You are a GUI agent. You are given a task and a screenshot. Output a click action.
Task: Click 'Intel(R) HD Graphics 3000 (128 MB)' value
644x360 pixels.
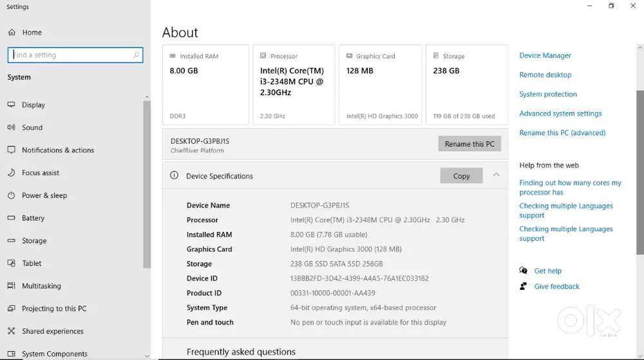[x=346, y=249]
